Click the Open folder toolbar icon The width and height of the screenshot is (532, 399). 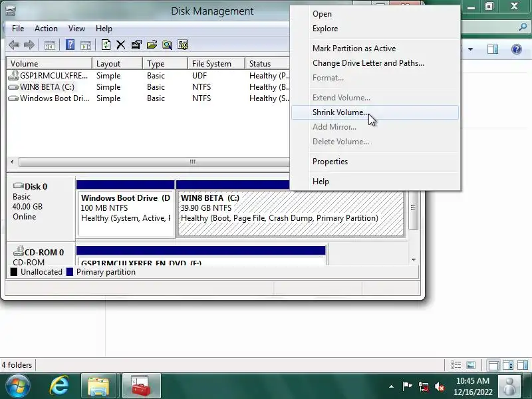152,45
